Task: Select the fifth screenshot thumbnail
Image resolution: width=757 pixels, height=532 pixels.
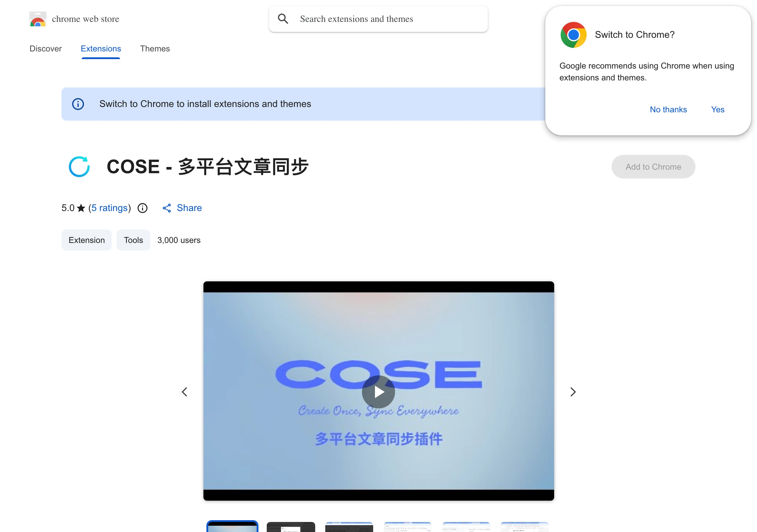Action: click(466, 527)
